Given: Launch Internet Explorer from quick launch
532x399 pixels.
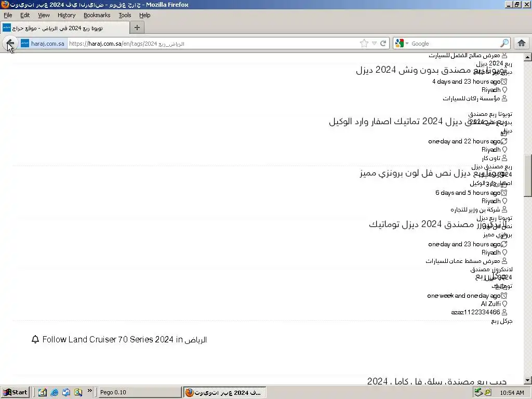Looking at the screenshot, I should point(54,392).
